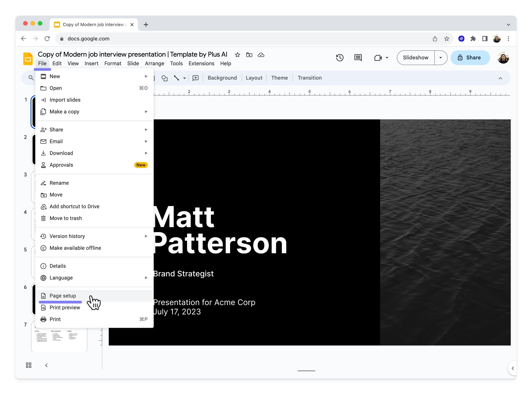Click the presentation title text
532x394 pixels.
(x=132, y=54)
